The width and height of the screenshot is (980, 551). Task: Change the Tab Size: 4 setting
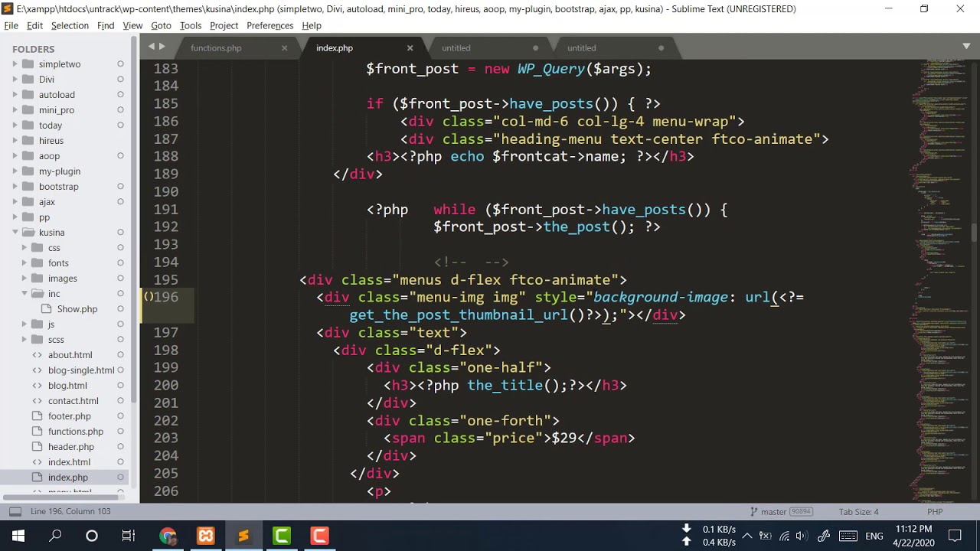858,511
